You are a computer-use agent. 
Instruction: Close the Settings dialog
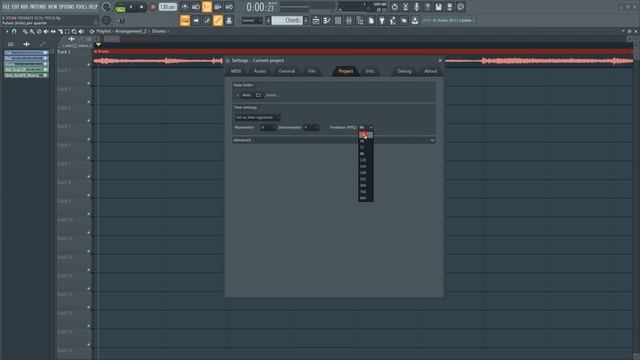440,60
